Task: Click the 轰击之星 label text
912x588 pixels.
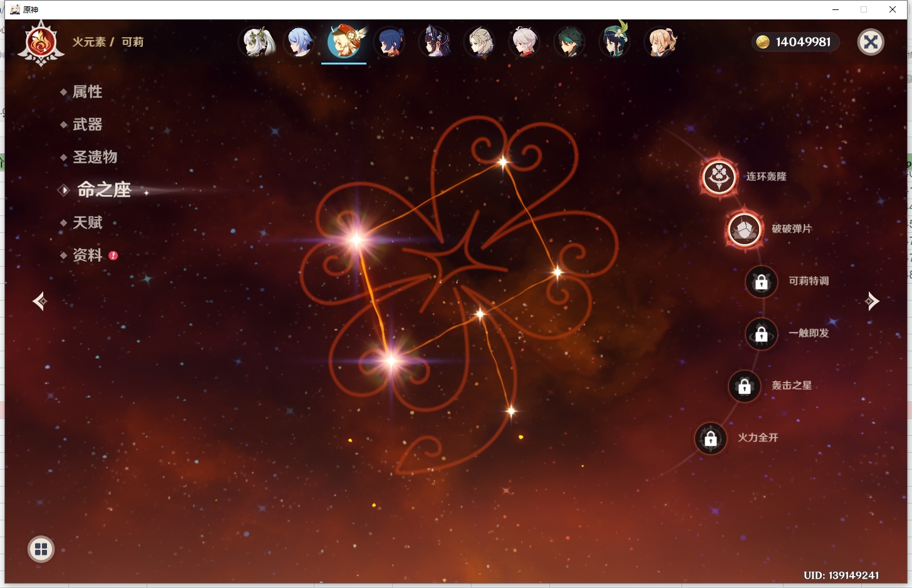Action: (x=792, y=386)
